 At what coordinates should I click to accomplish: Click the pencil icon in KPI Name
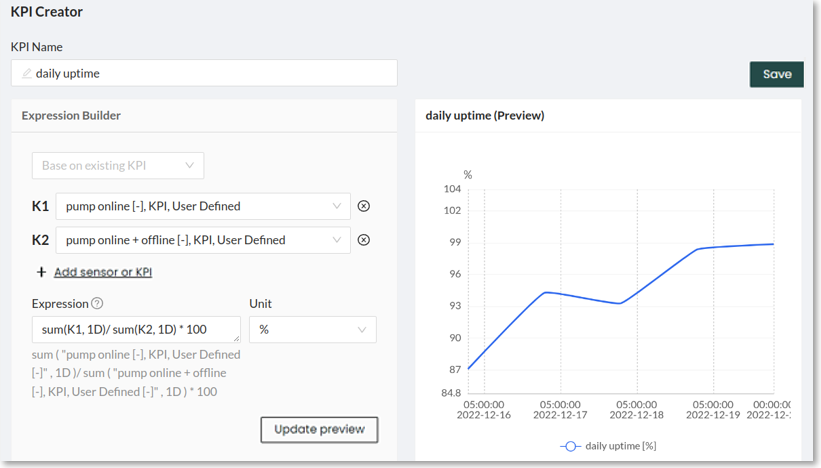point(27,73)
